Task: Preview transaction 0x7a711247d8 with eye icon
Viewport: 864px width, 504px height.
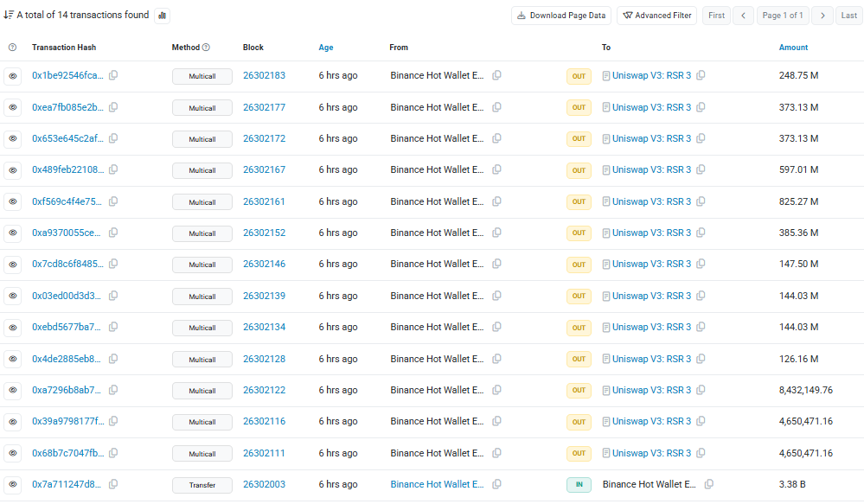Action: [x=13, y=485]
